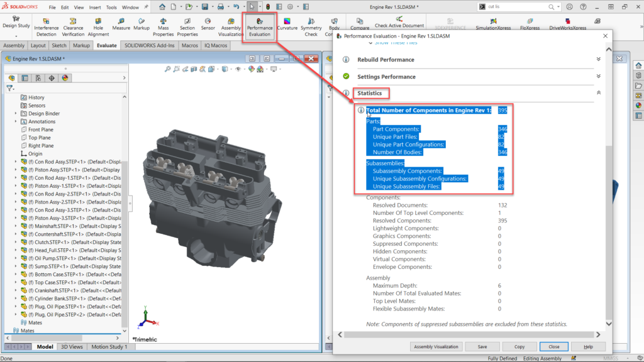Screen dimensions: 644x362
Task: Open Edit Appearance in view toolbar
Action: 252,69
